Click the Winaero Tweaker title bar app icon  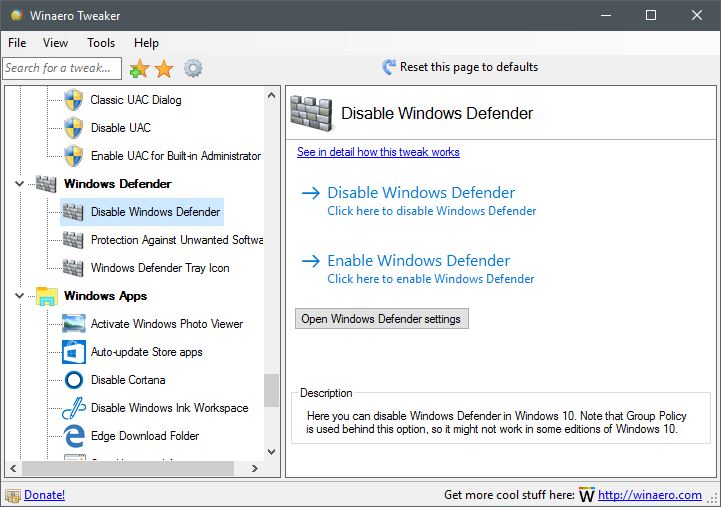[x=17, y=15]
